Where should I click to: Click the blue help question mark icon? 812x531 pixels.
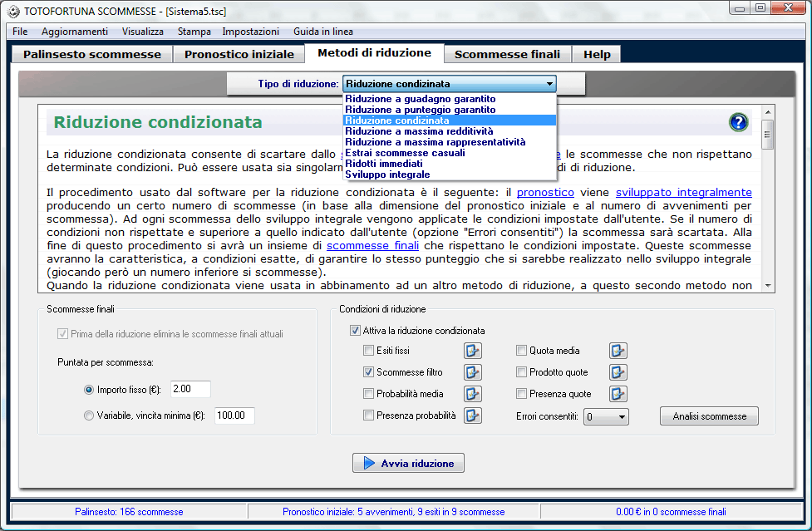pos(738,123)
